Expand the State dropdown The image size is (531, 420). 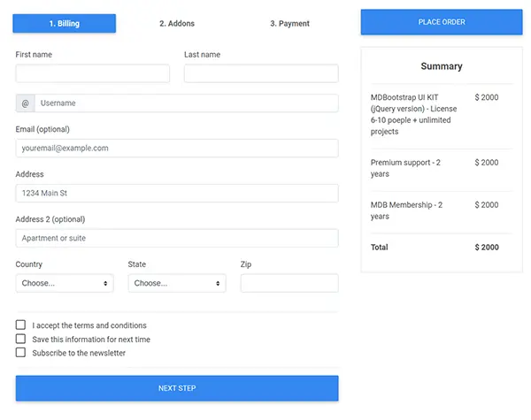tap(177, 283)
